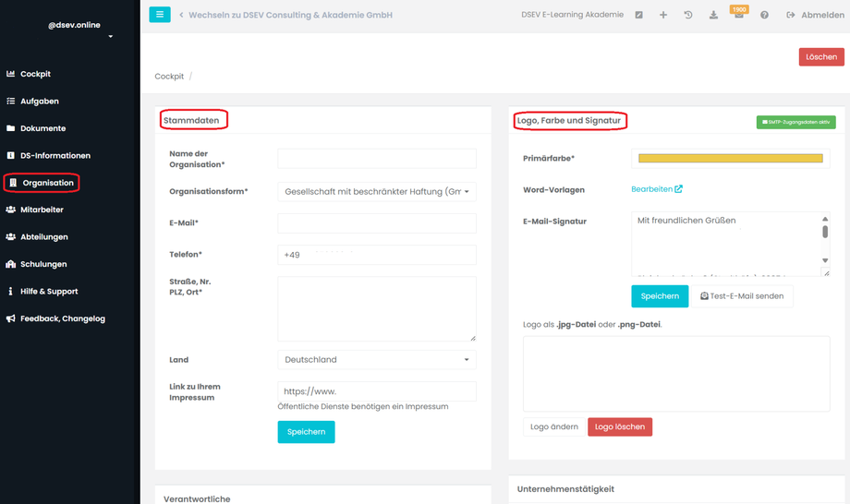
Task: Click the edit note icon in top bar
Action: (638, 15)
